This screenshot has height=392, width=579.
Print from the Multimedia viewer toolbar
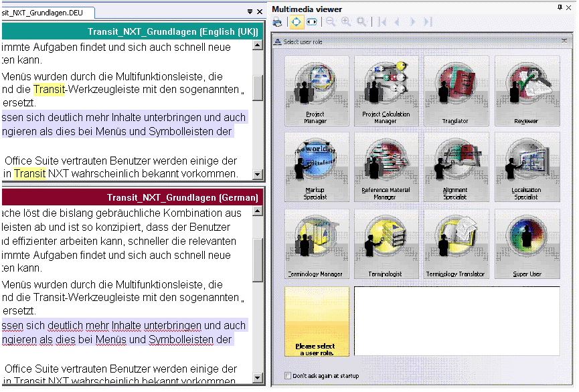tap(277, 22)
